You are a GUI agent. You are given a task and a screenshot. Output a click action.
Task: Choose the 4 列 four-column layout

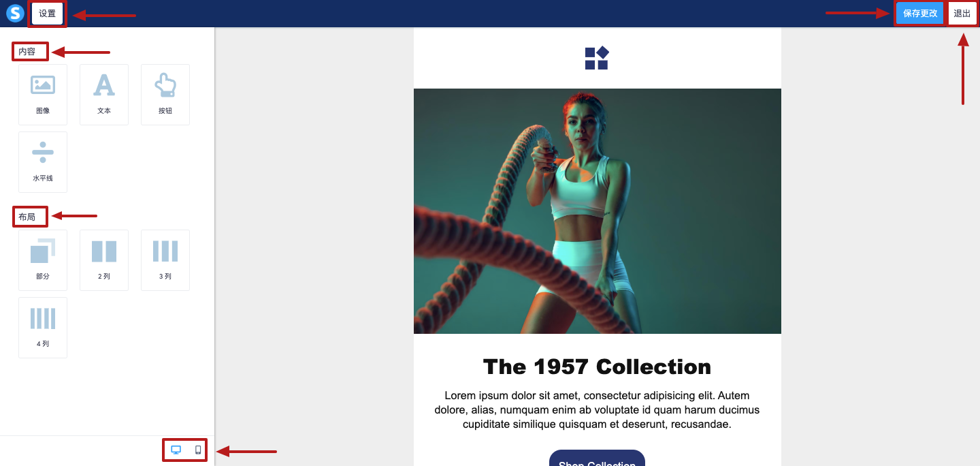point(43,328)
